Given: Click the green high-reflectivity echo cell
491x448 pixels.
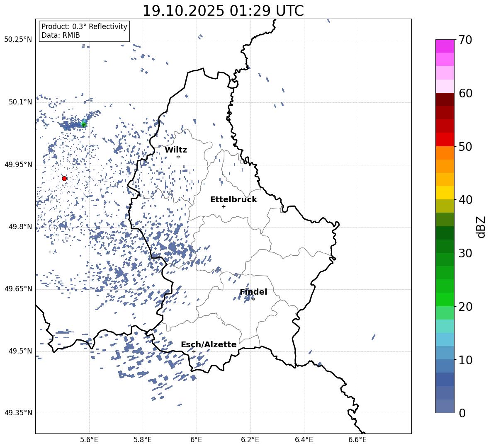Looking at the screenshot, I should click(x=84, y=124).
